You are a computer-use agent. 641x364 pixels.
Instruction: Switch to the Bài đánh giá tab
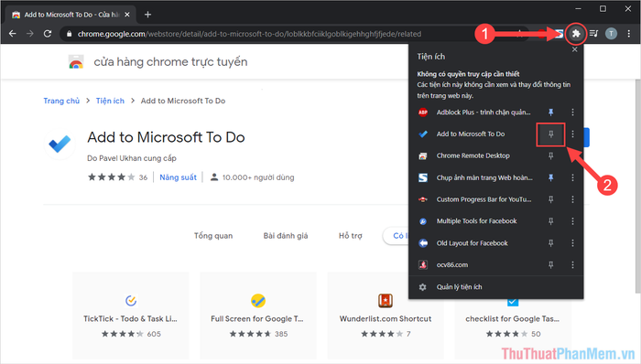[286, 235]
